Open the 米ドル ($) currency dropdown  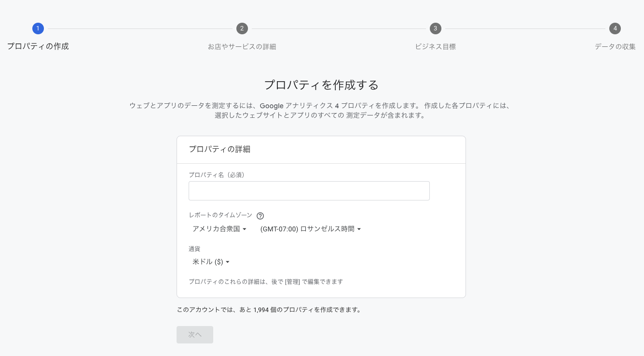click(211, 262)
